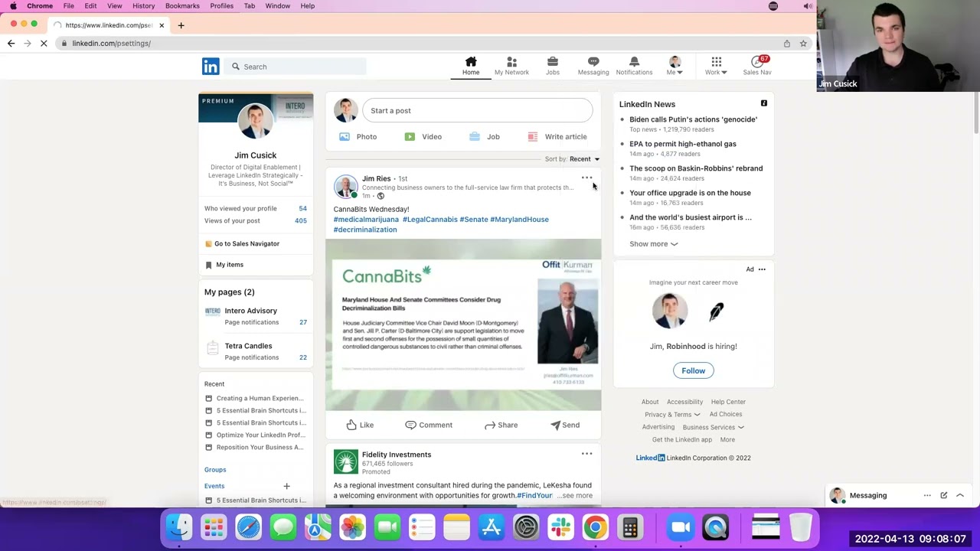
Task: Expand the Privacy & Terms footer menu
Action: pyautogui.click(x=671, y=415)
